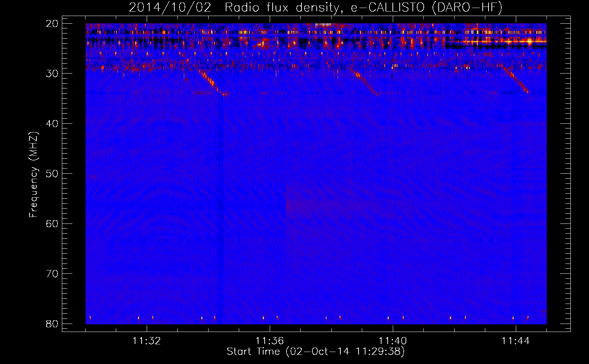Click the frequency tick label "80"
Viewport: 589px width, 364px height.
coord(52,324)
